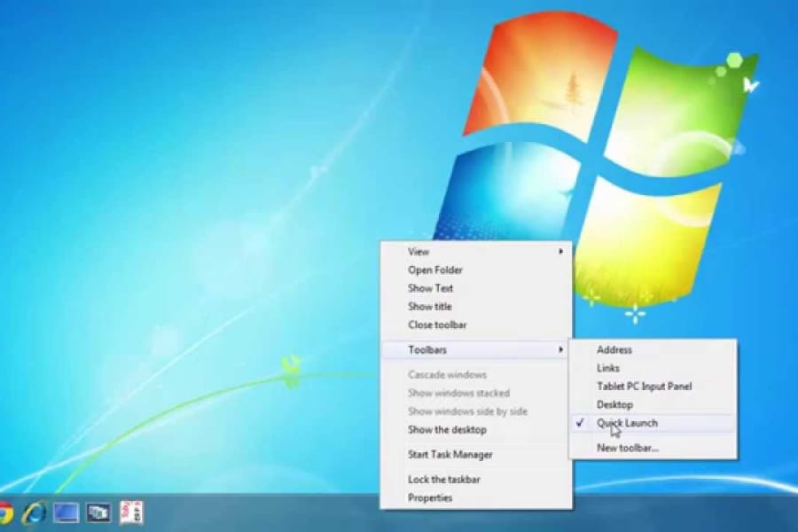Choose Show the desktop
The height and width of the screenshot is (532, 798).
476,430
